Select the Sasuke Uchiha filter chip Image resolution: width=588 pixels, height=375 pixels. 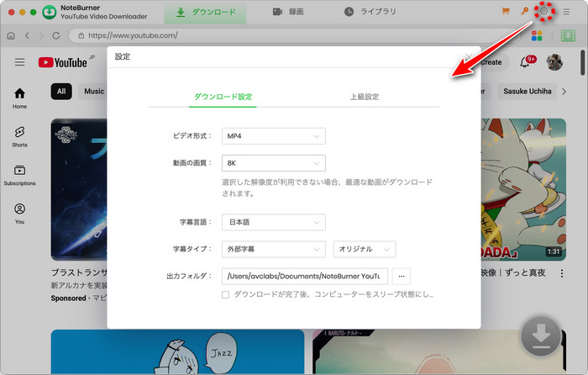[527, 91]
